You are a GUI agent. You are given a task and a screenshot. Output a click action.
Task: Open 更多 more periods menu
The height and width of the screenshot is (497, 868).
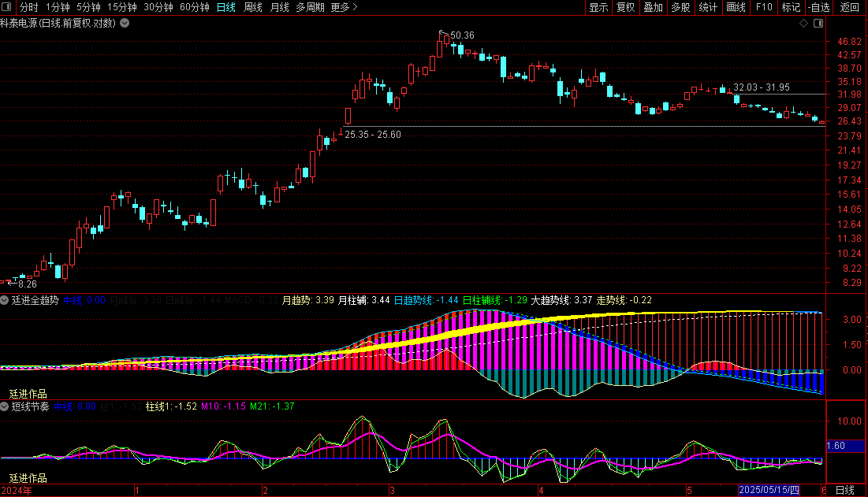[x=344, y=7]
